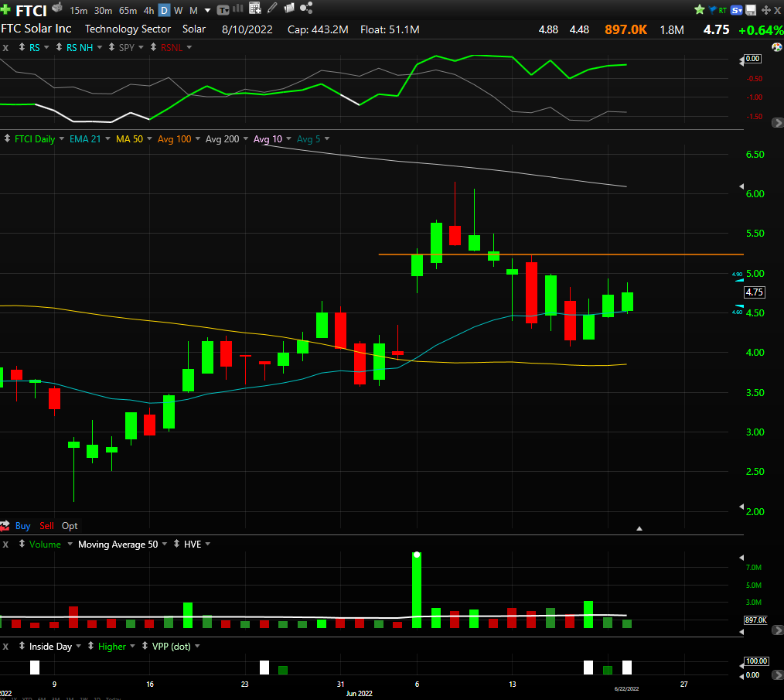The image size is (784, 700).
Task: Click the move handle left of RS NH
Action: point(59,47)
